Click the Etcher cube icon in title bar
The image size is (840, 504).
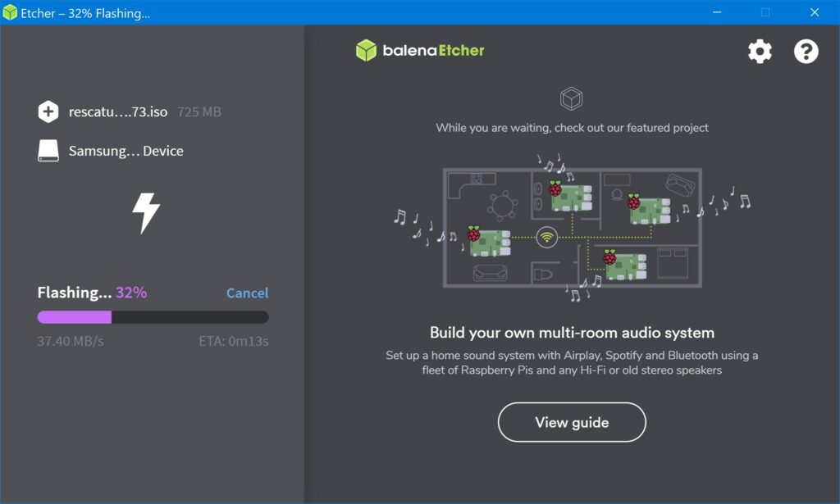tap(10, 12)
